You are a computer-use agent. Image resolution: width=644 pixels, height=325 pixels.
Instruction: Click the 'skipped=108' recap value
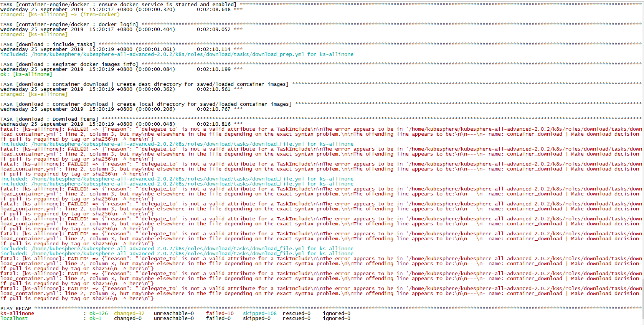[x=260, y=314]
